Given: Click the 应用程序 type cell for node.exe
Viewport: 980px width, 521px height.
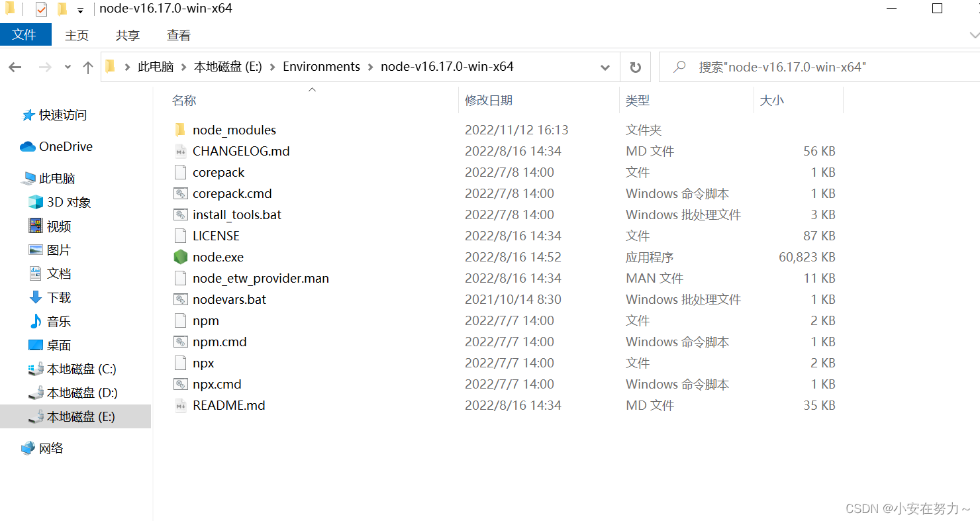Looking at the screenshot, I should (650, 258).
